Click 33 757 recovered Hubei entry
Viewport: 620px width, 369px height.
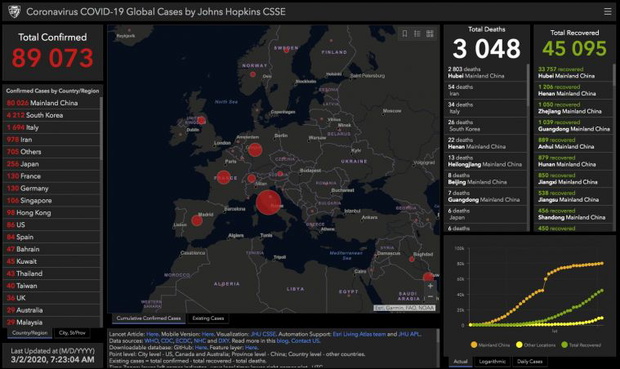pyautogui.click(x=573, y=72)
